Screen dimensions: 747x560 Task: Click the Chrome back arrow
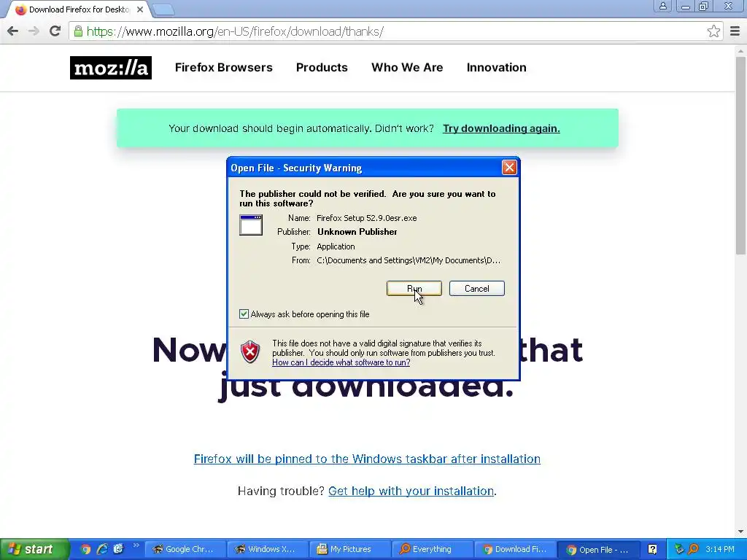(x=13, y=31)
